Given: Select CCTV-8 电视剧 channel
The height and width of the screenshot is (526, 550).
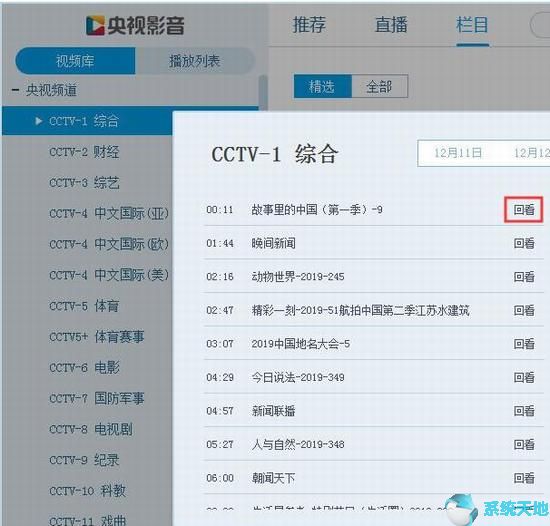Looking at the screenshot, I should click(90, 429).
